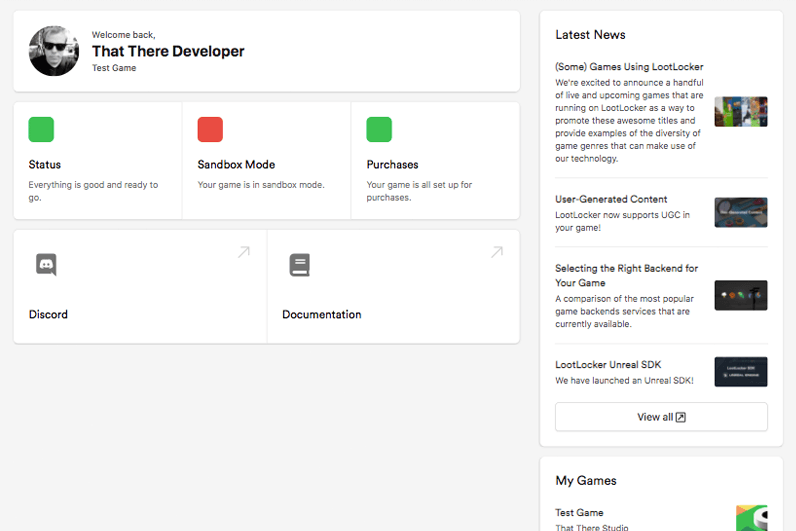Click 'Your game is all set up for purchases.' text
This screenshot has width=796, height=531.
[419, 191]
